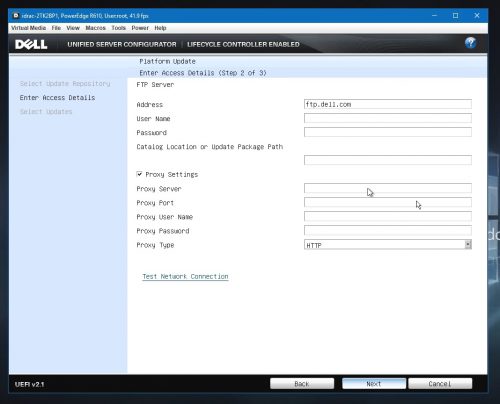Viewport: 500px width, 404px height.
Task: Click the User Name input field
Action: [x=388, y=118]
